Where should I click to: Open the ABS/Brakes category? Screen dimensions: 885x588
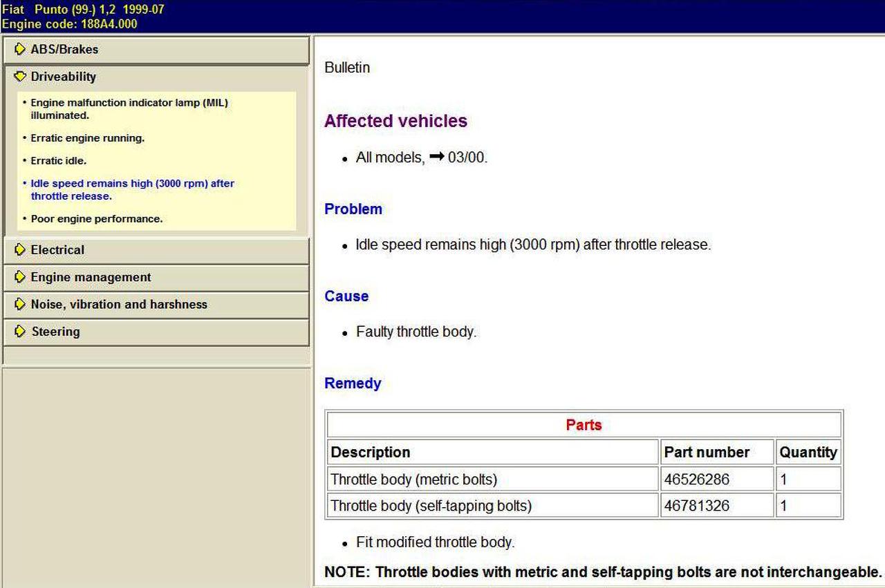coord(156,50)
